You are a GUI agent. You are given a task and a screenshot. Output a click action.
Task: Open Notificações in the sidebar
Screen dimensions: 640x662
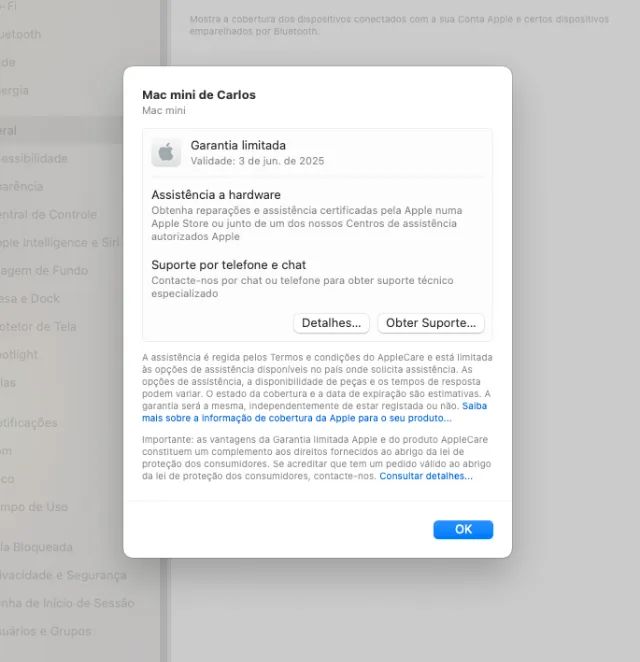click(29, 423)
